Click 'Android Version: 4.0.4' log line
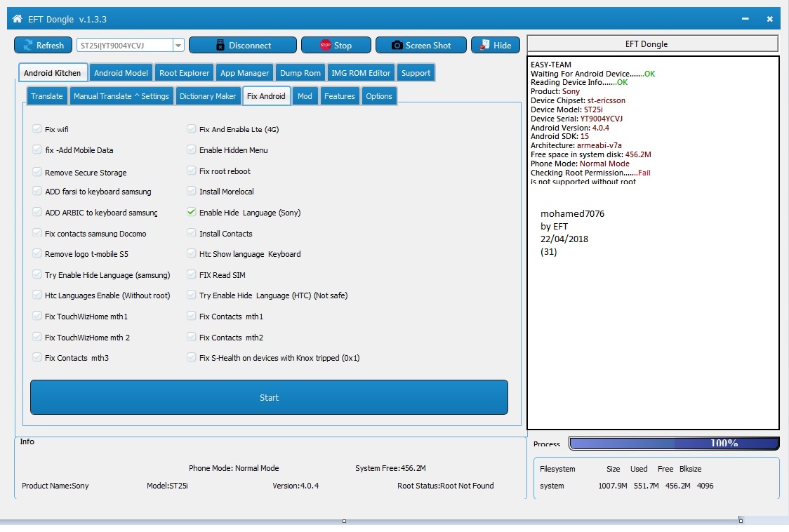The image size is (789, 532). pos(569,128)
